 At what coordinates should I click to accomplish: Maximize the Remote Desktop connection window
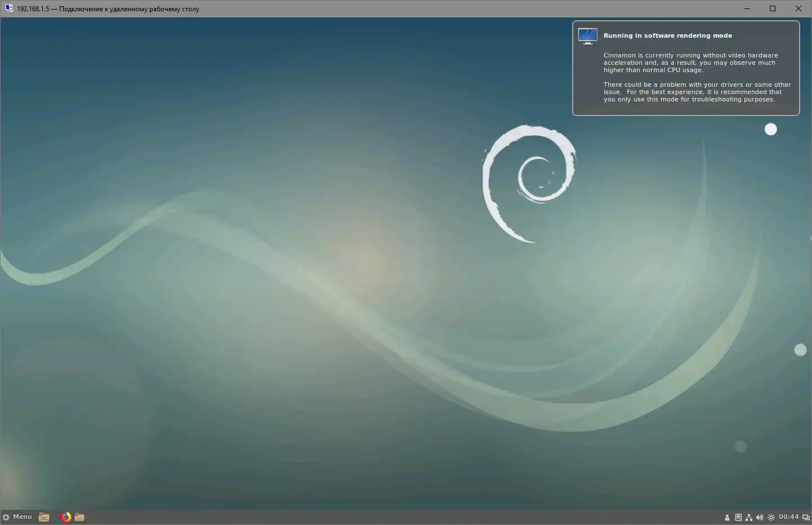[773, 8]
